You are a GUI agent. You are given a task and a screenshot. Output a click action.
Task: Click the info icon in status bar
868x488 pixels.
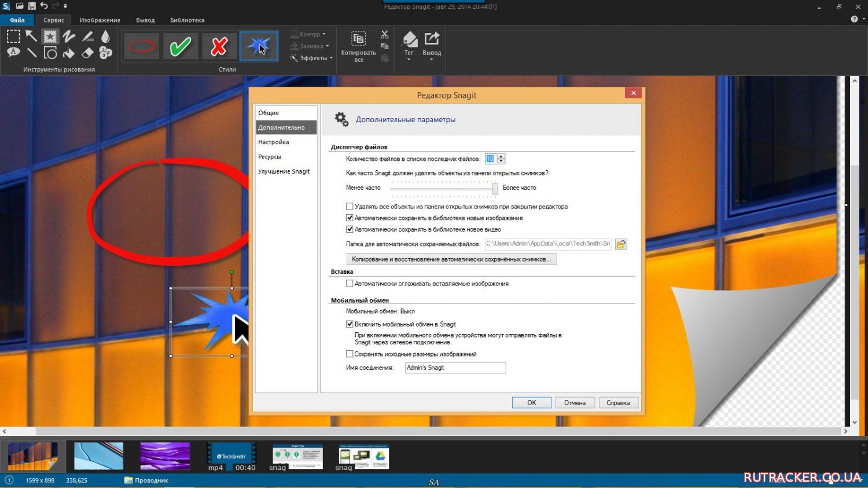(9, 480)
